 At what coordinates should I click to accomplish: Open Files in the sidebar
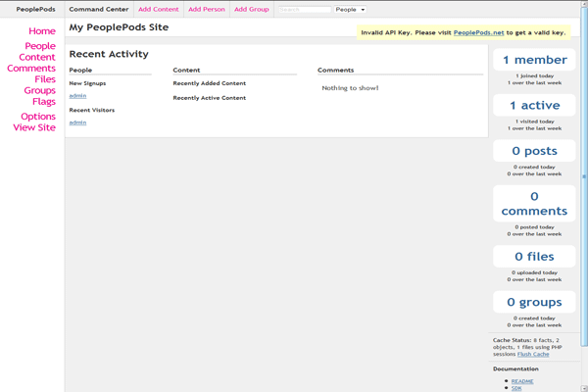pyautogui.click(x=45, y=79)
